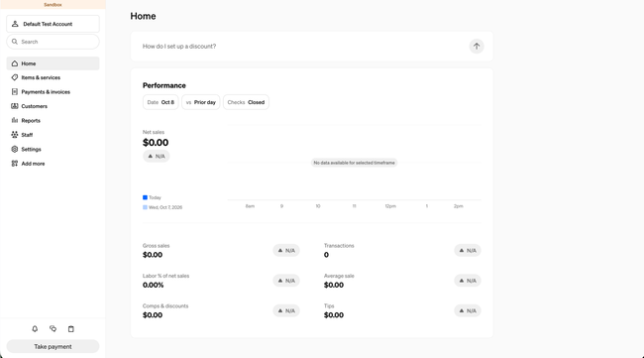The width and height of the screenshot is (644, 358).
Task: Click the N/A badge on Gross sales row
Action: [286, 250]
